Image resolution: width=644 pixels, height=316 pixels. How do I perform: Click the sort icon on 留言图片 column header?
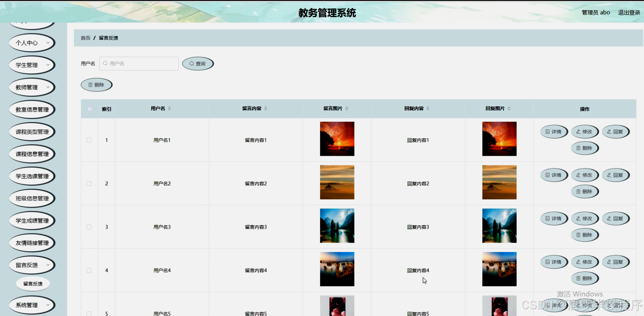(x=347, y=109)
